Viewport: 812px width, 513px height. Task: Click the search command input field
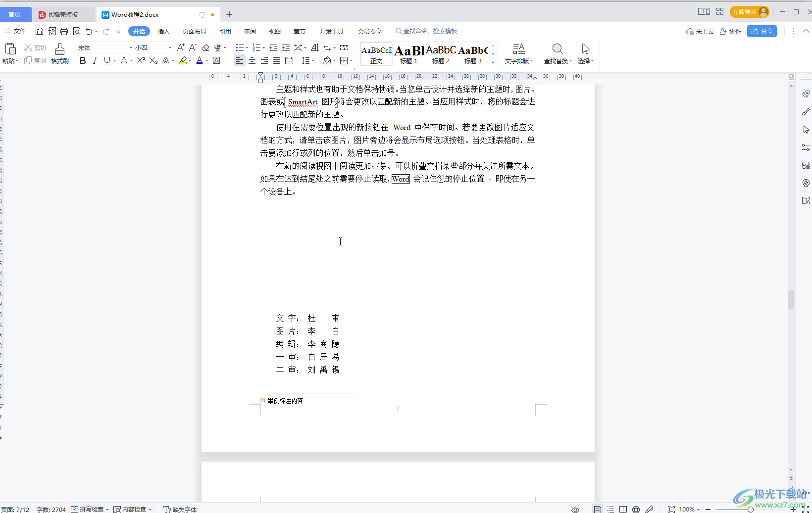click(427, 31)
